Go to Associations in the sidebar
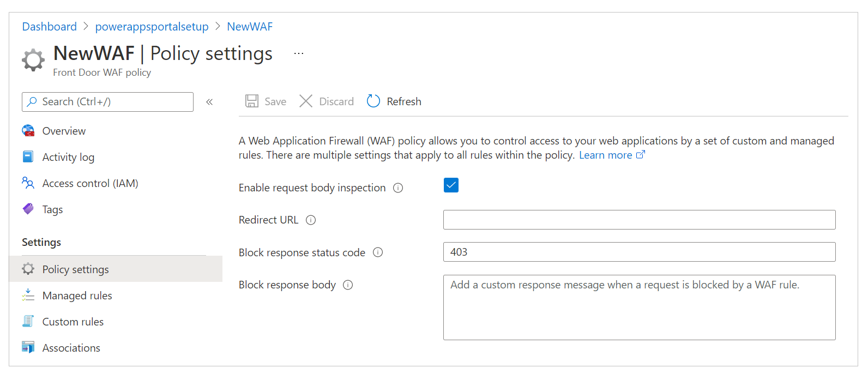 pos(71,348)
